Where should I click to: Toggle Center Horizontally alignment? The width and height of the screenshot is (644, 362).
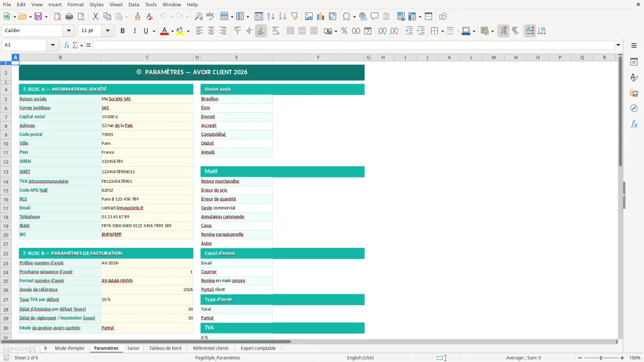coord(211,31)
